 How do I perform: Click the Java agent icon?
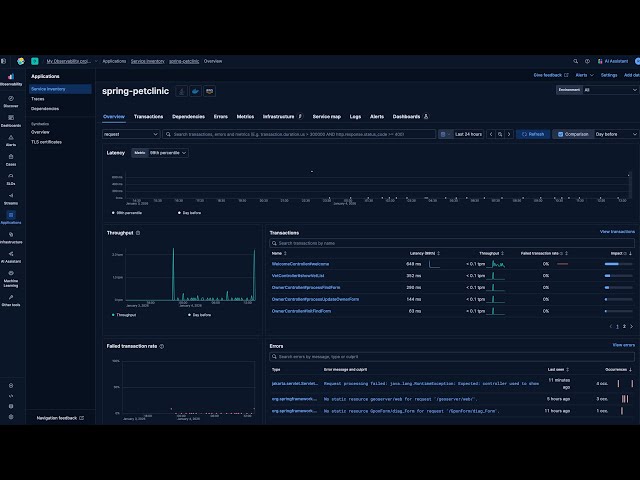pos(182,91)
